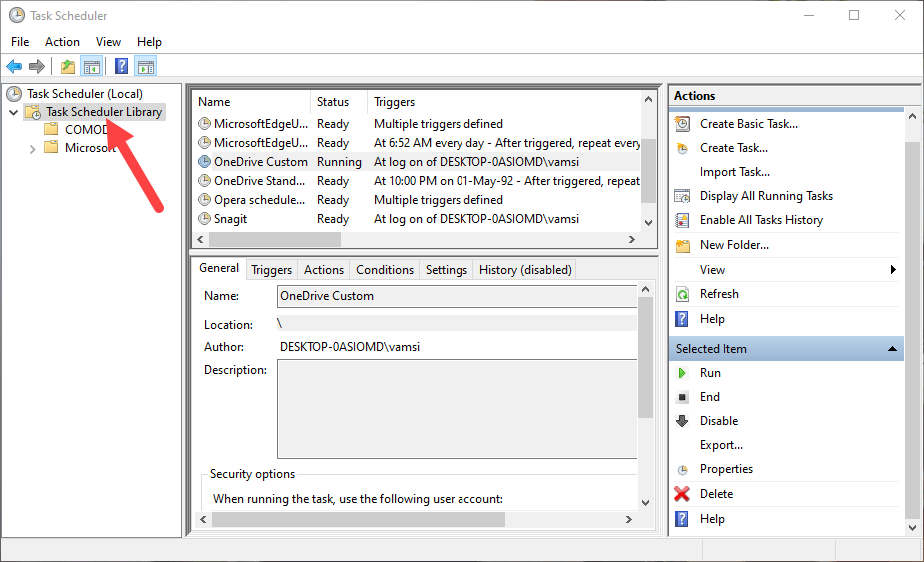Image resolution: width=924 pixels, height=562 pixels.
Task: Open the Help menu in menu bar
Action: click(x=149, y=42)
